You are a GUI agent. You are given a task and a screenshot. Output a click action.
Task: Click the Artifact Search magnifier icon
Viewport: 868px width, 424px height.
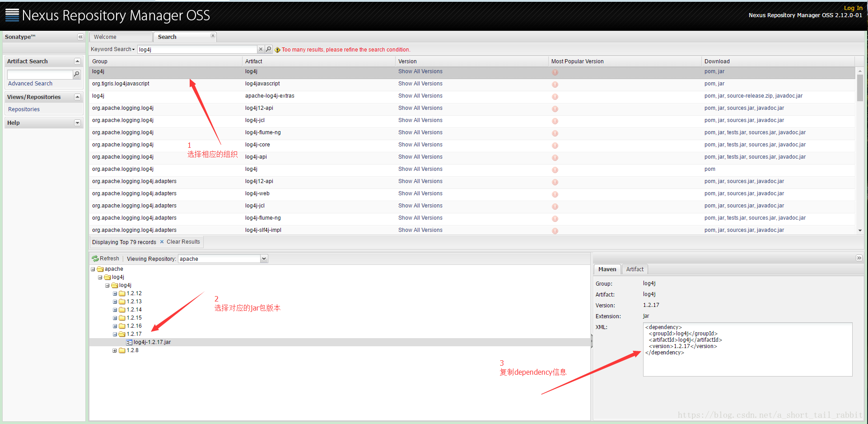point(77,74)
